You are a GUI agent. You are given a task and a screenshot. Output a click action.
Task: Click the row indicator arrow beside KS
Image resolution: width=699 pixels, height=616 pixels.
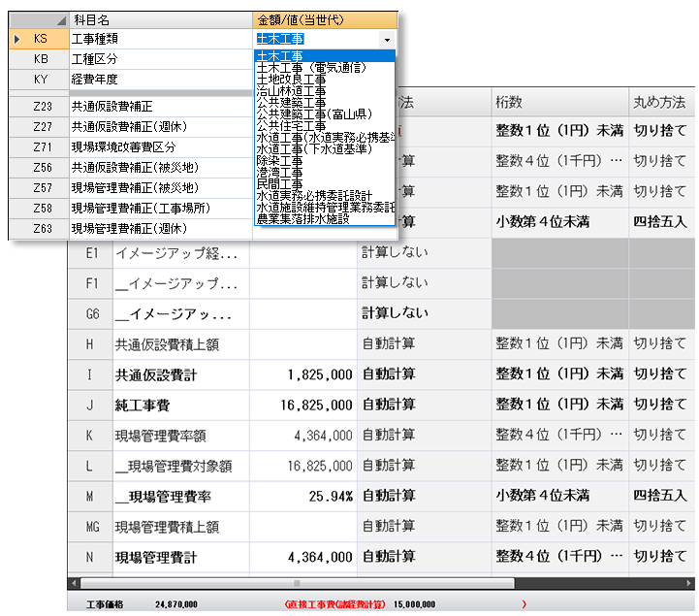pos(16,40)
